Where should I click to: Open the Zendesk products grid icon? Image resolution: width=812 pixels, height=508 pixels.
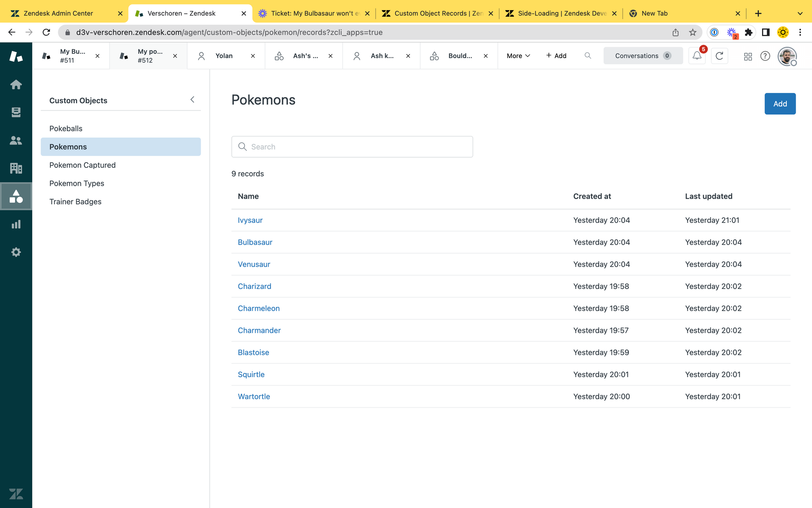tap(748, 56)
